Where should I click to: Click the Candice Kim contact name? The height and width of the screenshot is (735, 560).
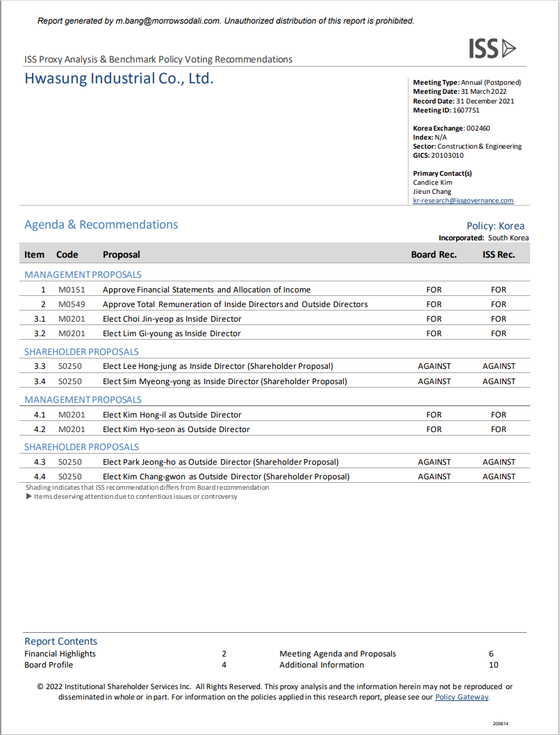tap(433, 182)
